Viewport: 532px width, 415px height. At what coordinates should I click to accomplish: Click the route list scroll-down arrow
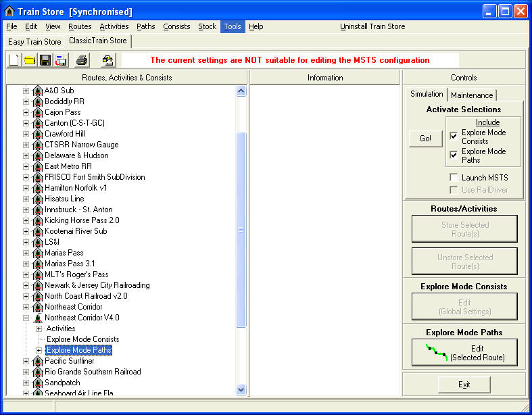pos(241,389)
